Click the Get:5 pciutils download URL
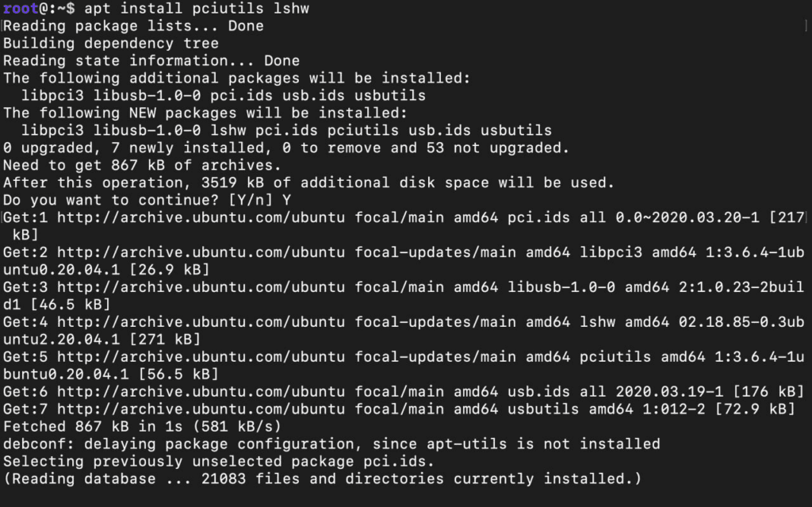This screenshot has width=812, height=507. 201,357
